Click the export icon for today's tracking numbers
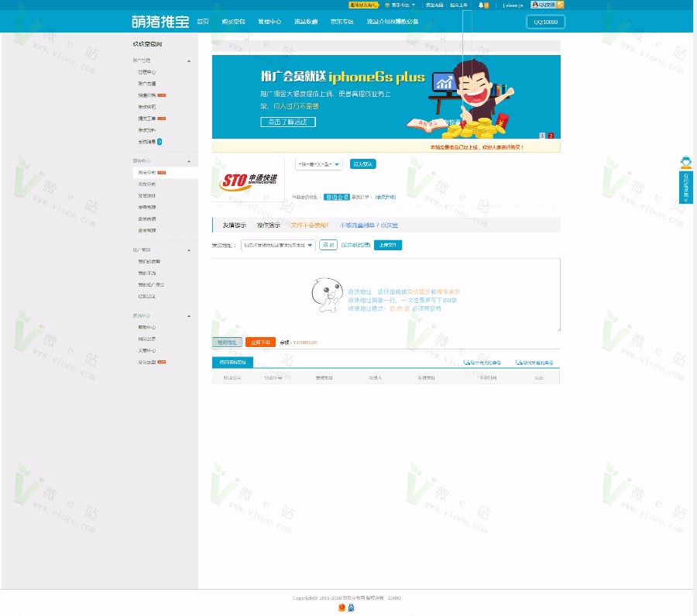This screenshot has height=616, width=697. (467, 363)
